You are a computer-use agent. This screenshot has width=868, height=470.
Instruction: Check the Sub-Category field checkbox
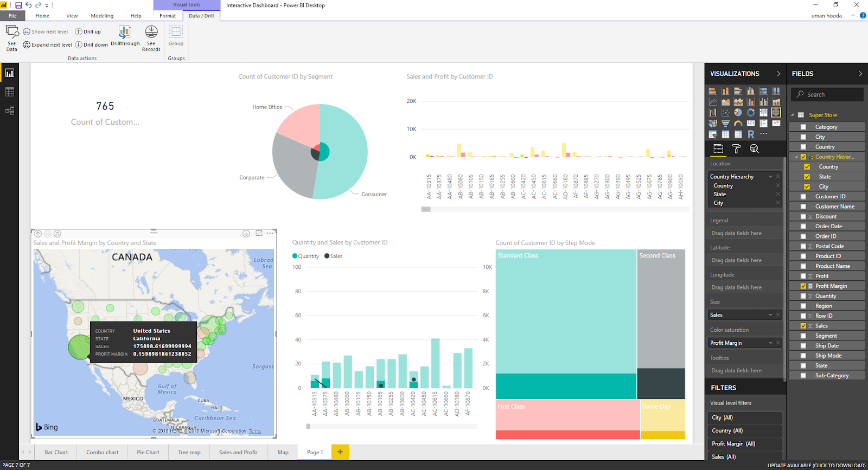803,376
